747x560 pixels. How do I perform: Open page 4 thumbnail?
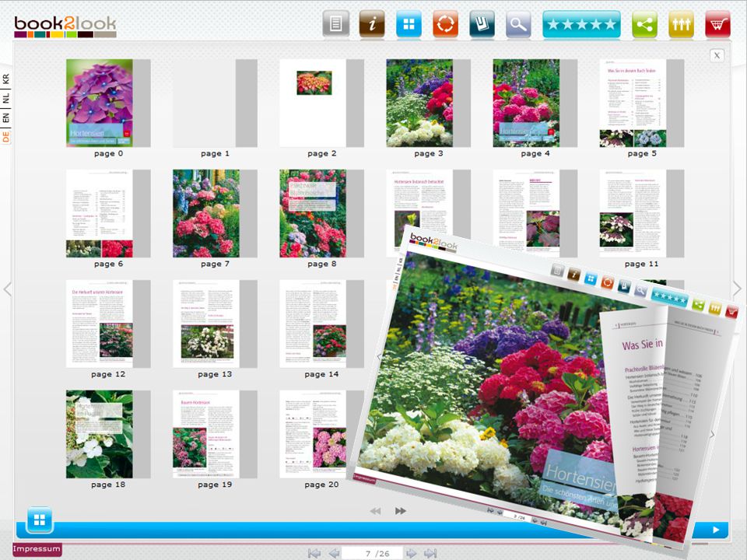pyautogui.click(x=535, y=103)
